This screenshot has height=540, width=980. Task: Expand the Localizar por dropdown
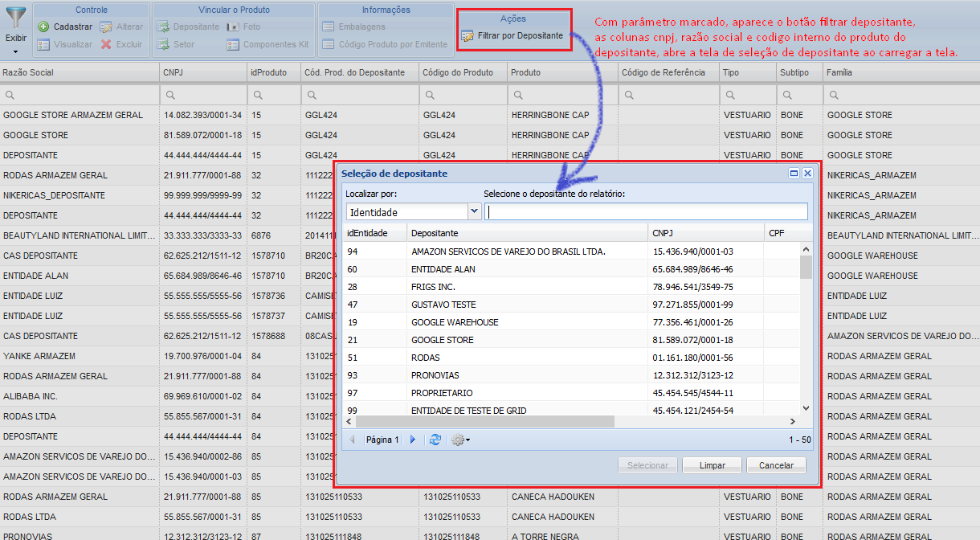474,211
